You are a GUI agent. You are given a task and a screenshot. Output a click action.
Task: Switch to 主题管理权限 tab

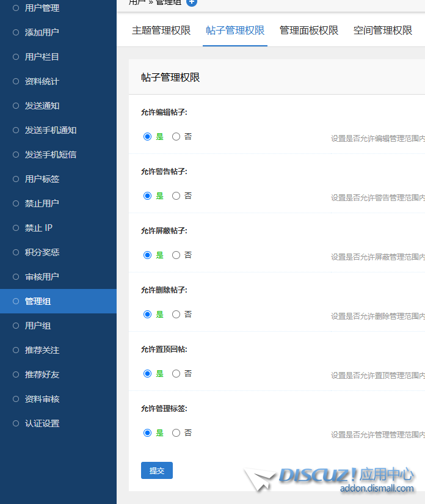point(161,31)
